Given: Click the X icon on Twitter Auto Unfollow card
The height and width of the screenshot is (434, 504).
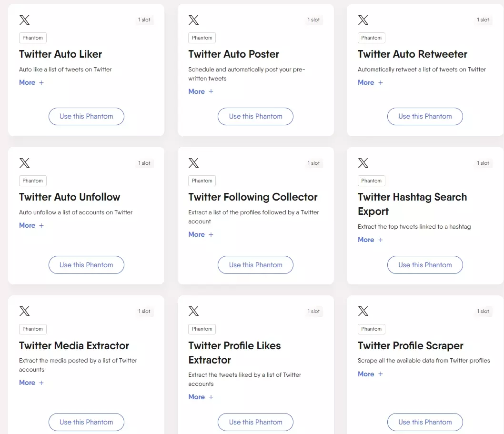Looking at the screenshot, I should coord(24,163).
